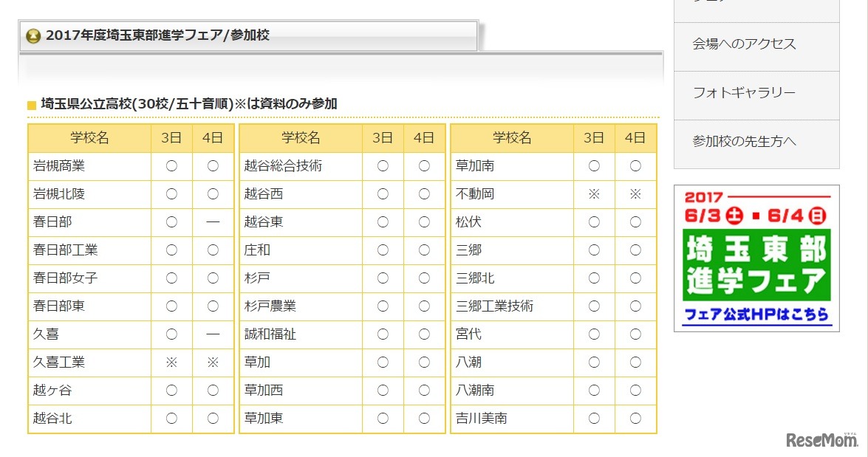Viewport: 868px width, 457px height.
Task: Click the 4日 dash for 久喜
Action: [x=213, y=334]
